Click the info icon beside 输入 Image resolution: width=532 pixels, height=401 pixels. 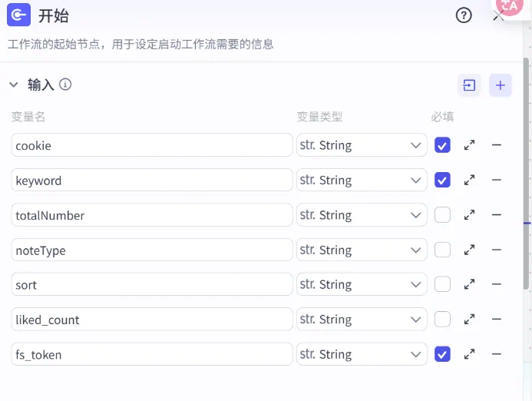(65, 85)
